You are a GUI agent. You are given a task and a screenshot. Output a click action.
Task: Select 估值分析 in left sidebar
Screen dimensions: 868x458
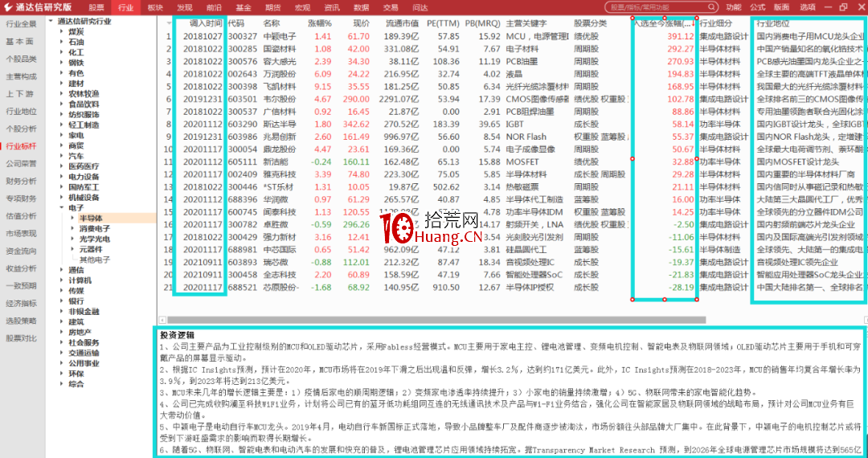(21, 215)
